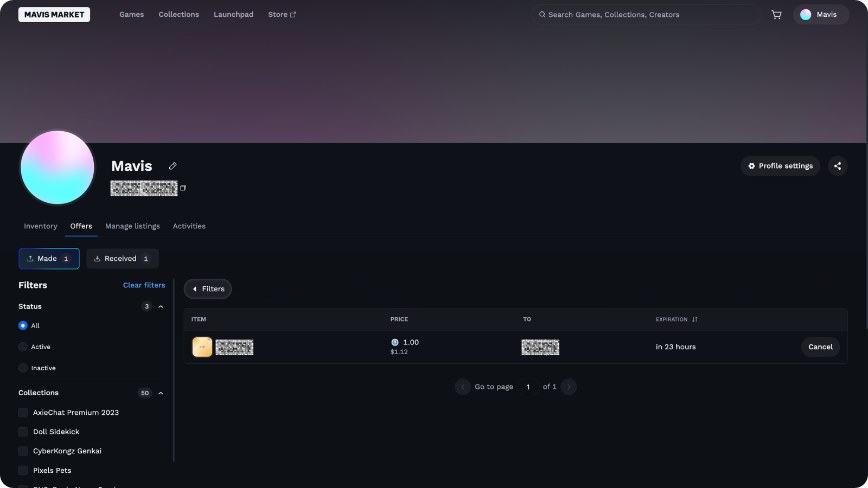Open the Launchpad nav item

tap(233, 15)
